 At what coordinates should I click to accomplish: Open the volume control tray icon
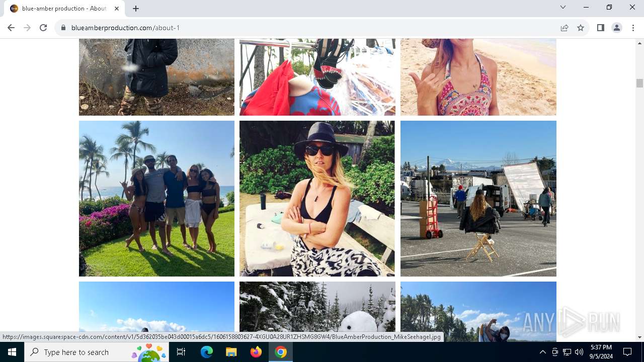[579, 352]
